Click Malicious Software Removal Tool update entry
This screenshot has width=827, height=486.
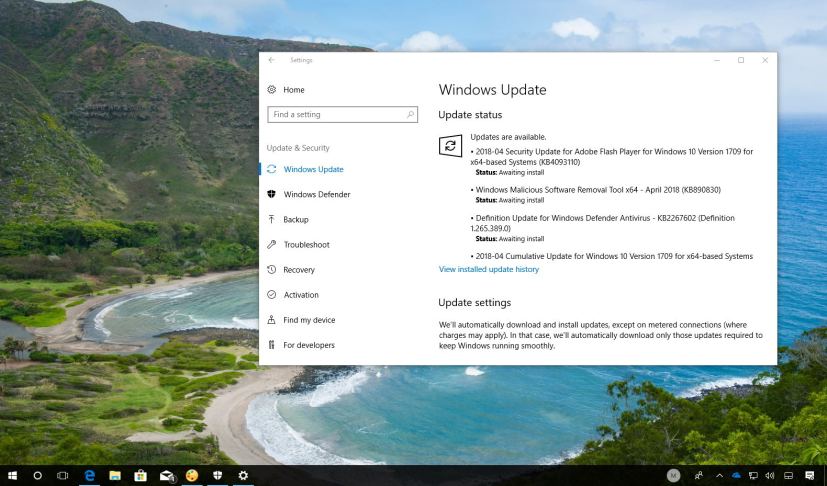596,190
